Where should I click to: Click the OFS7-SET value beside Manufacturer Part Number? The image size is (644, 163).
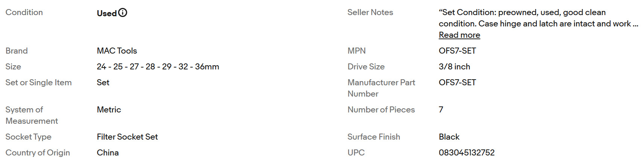pos(457,83)
